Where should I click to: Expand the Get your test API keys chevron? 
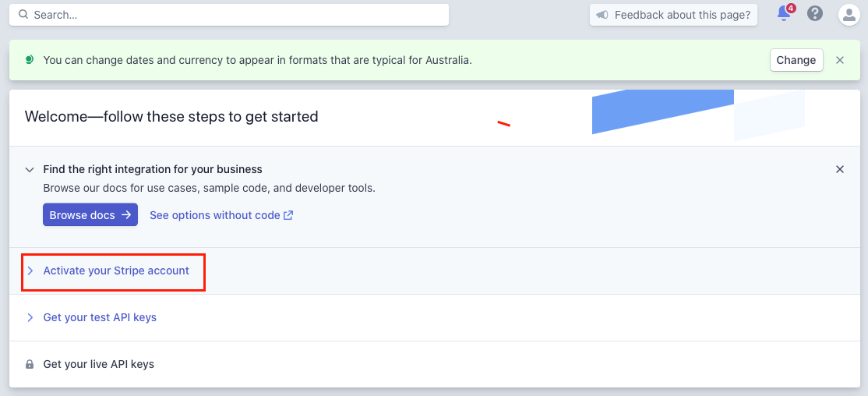click(30, 318)
